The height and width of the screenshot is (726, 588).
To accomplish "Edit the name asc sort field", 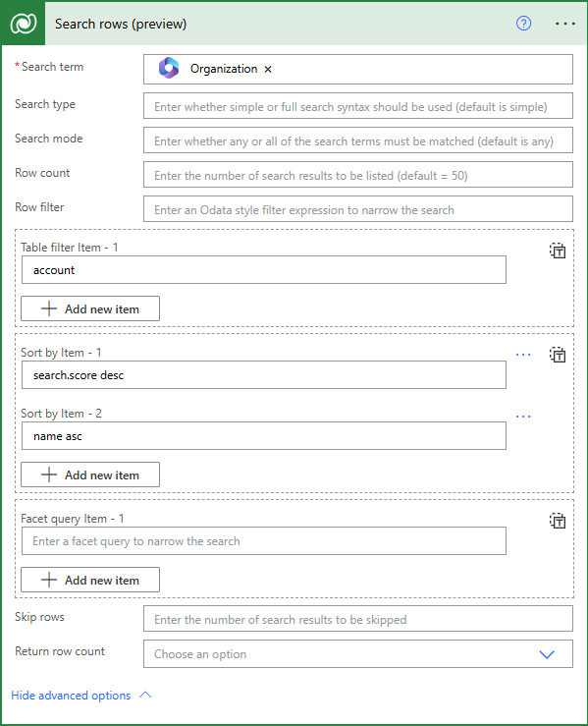I will 264,435.
